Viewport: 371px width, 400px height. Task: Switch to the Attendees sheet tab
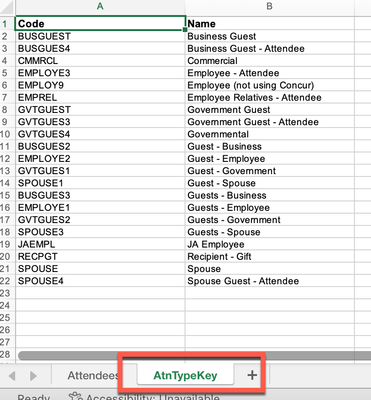click(x=92, y=375)
